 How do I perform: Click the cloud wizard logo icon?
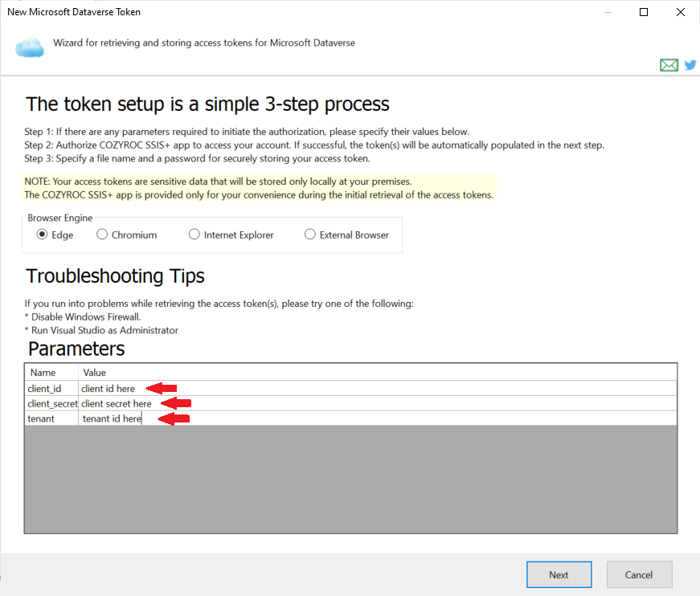(x=30, y=47)
